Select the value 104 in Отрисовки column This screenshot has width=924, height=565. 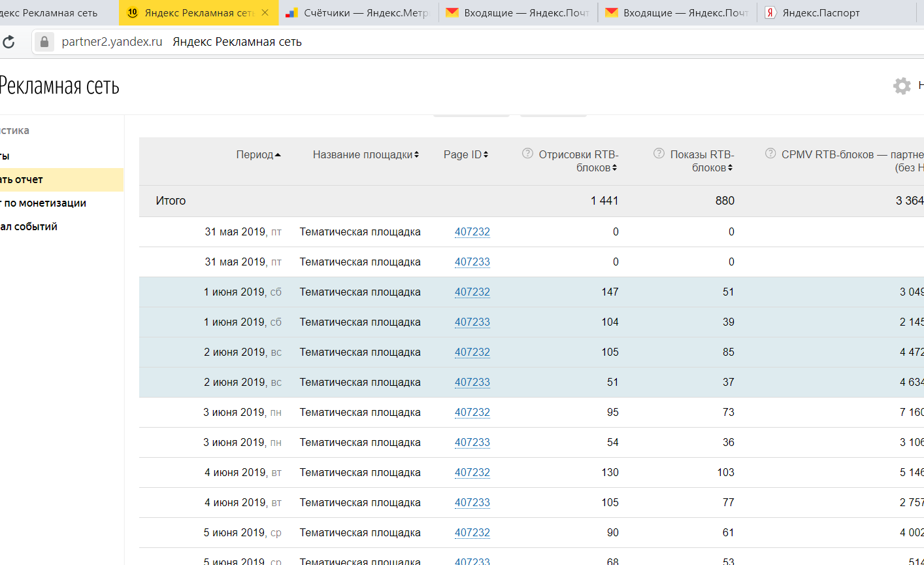click(x=610, y=322)
